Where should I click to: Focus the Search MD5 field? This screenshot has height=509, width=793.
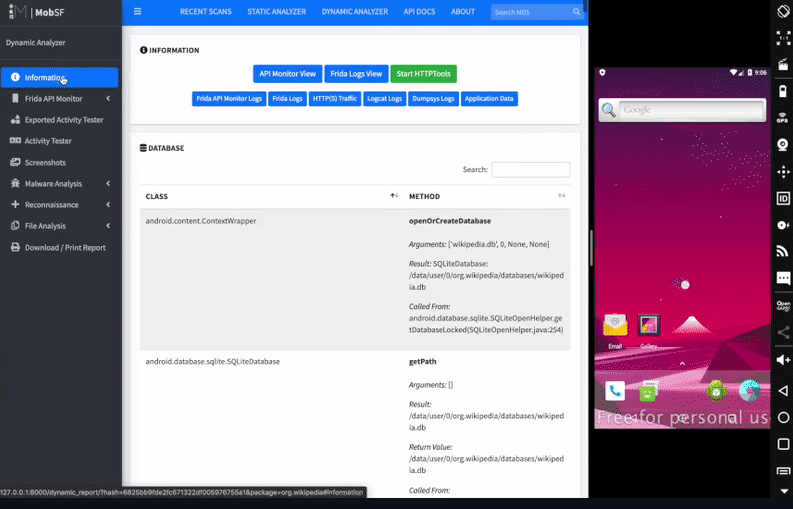[x=533, y=12]
